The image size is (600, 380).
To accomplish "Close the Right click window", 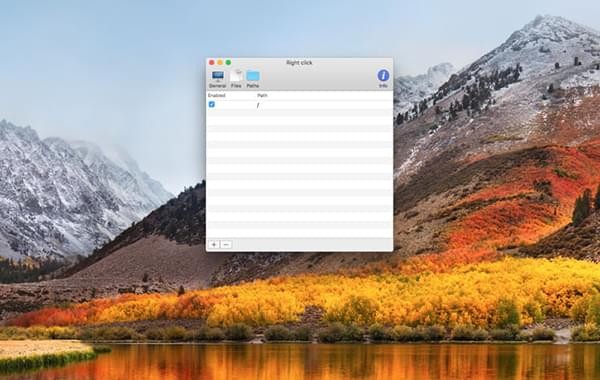I will [212, 62].
